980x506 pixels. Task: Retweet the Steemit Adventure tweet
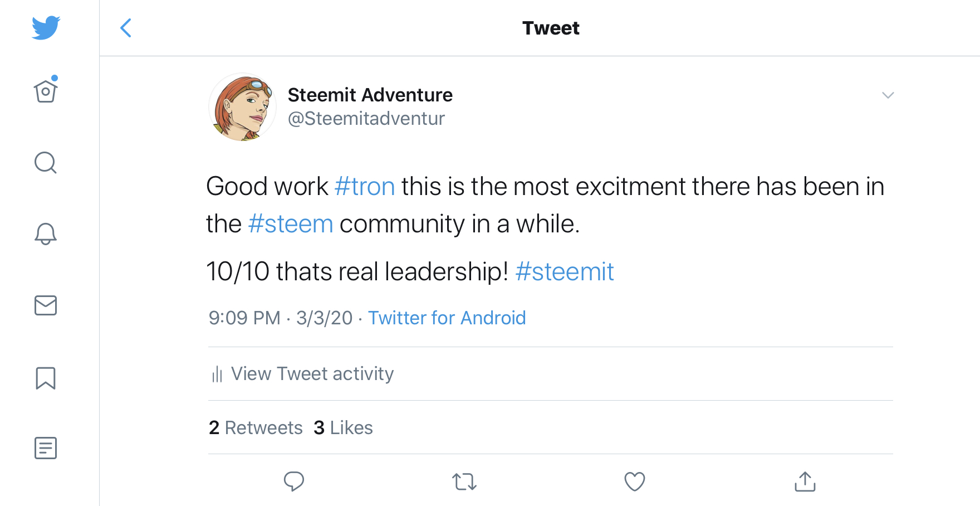(464, 481)
